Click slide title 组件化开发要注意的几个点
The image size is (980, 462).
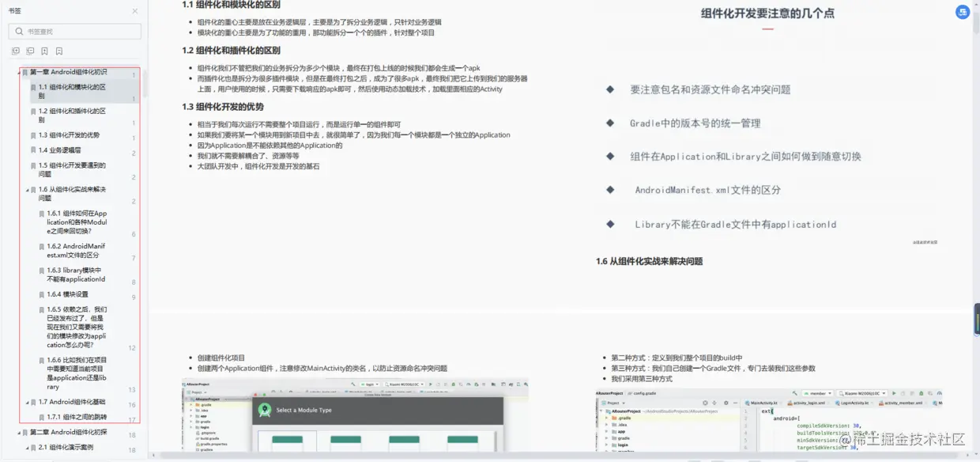click(767, 13)
